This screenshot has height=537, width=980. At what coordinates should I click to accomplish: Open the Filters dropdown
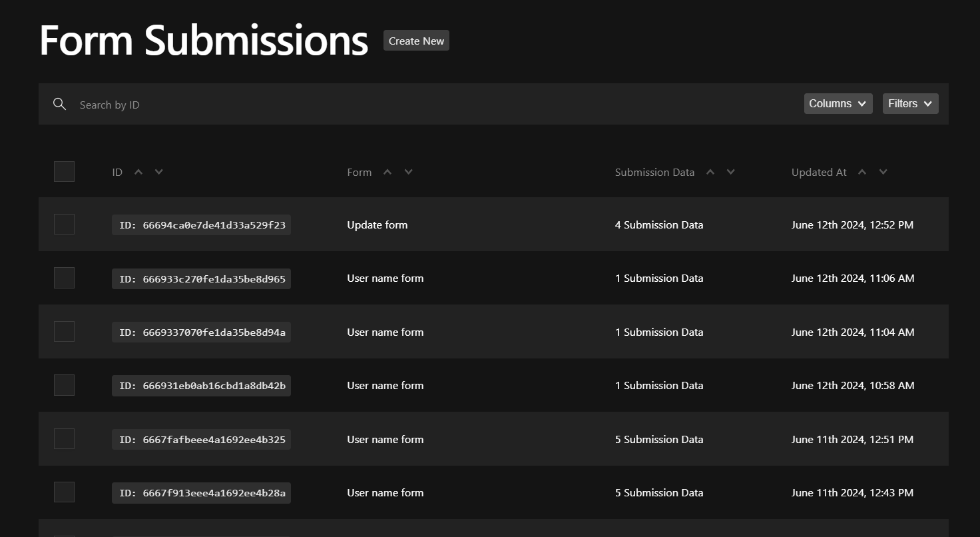pos(911,103)
